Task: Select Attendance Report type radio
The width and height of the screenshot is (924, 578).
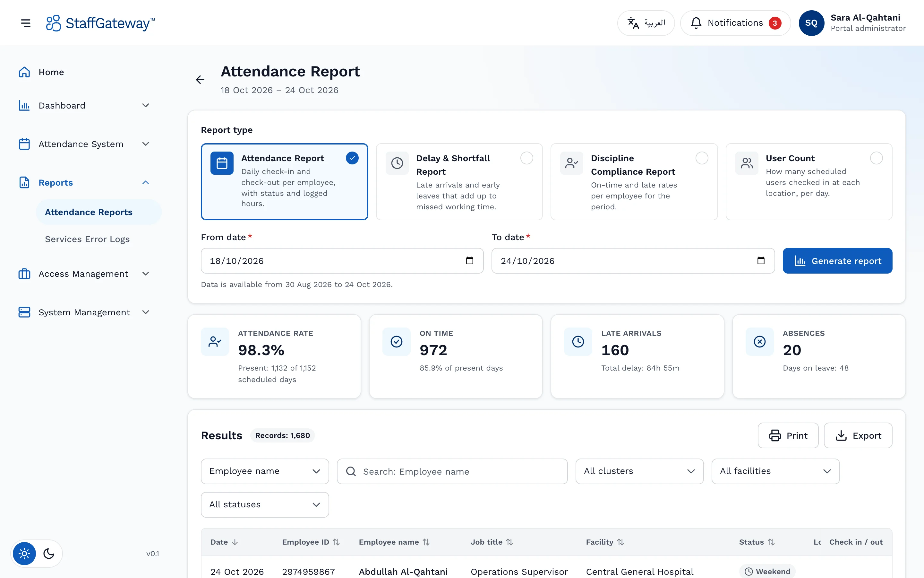Action: pos(352,158)
